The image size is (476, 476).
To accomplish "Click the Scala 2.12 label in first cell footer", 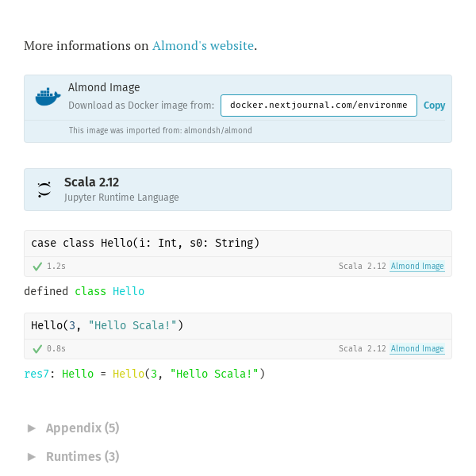I will coord(363,267).
